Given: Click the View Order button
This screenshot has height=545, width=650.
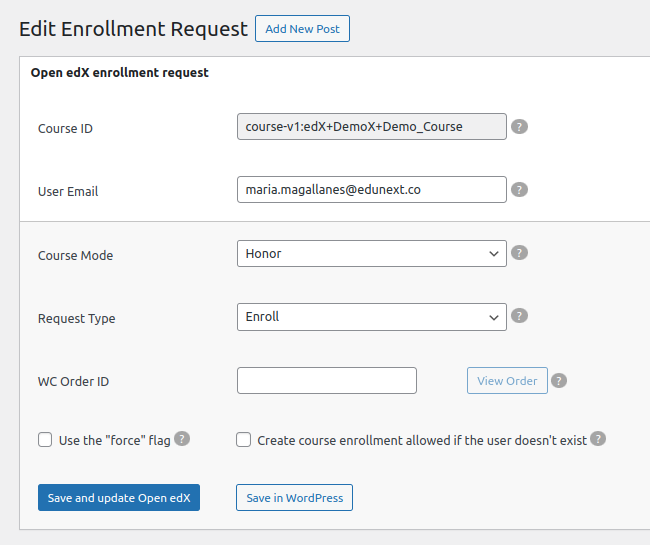Looking at the screenshot, I should coord(507,380).
